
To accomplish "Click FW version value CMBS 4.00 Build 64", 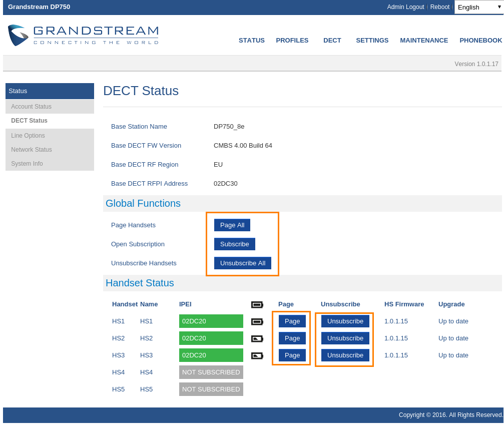I will (243, 146).
